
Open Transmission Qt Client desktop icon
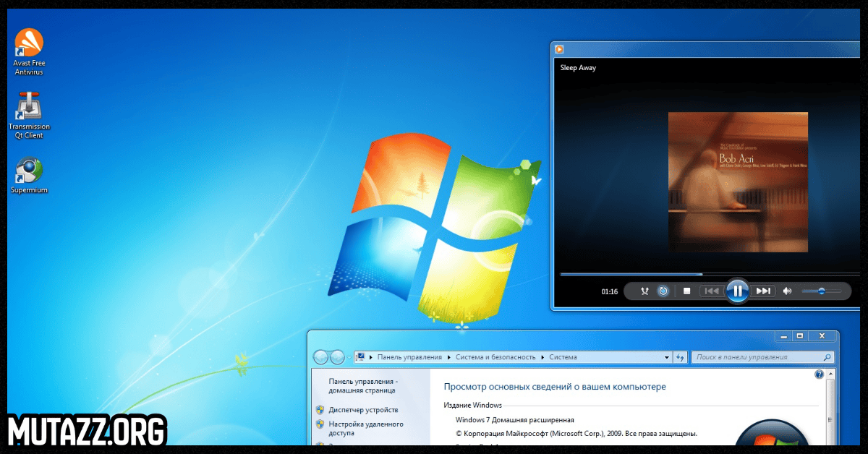[29, 107]
